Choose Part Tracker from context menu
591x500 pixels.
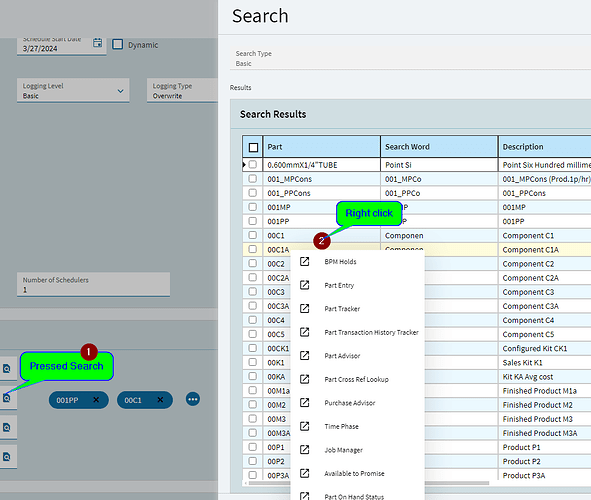(x=342, y=309)
